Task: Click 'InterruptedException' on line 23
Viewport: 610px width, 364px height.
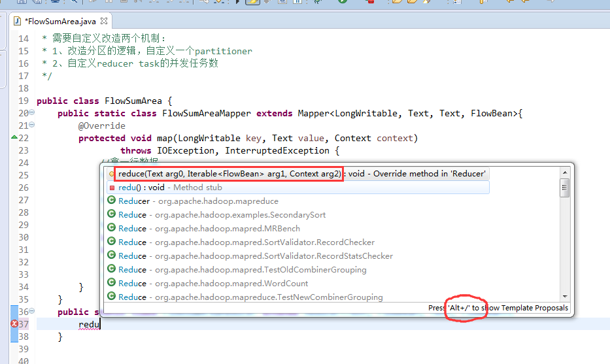Action: [277, 150]
